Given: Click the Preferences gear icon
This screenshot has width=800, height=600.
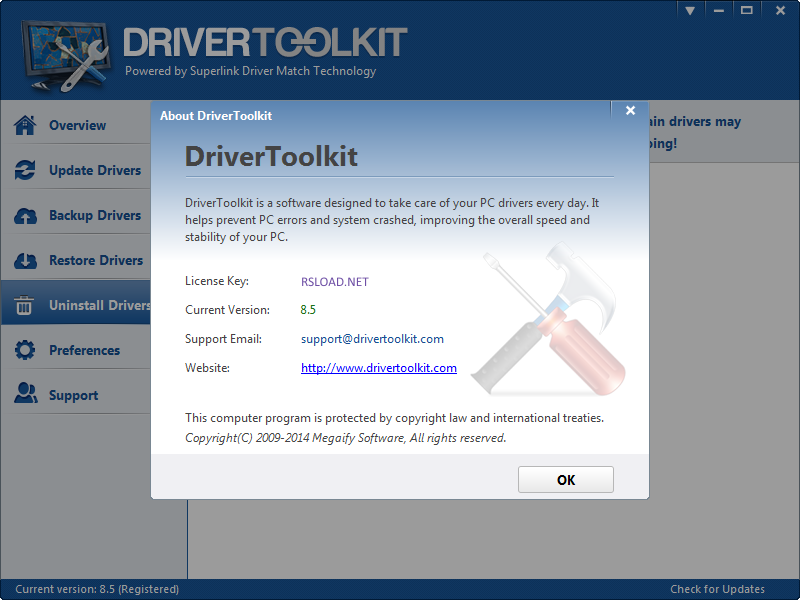Looking at the screenshot, I should point(25,350).
